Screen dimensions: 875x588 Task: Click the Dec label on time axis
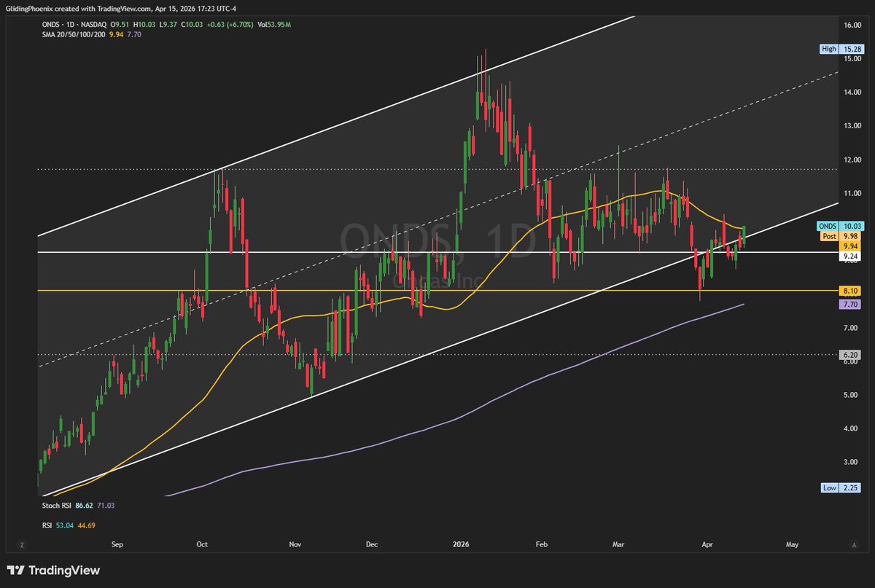tap(371, 544)
